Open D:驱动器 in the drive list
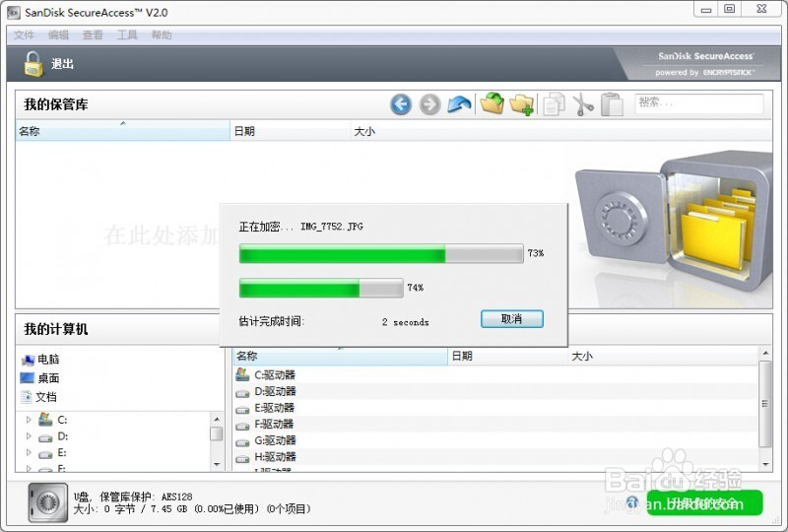788x532 pixels. point(266,391)
